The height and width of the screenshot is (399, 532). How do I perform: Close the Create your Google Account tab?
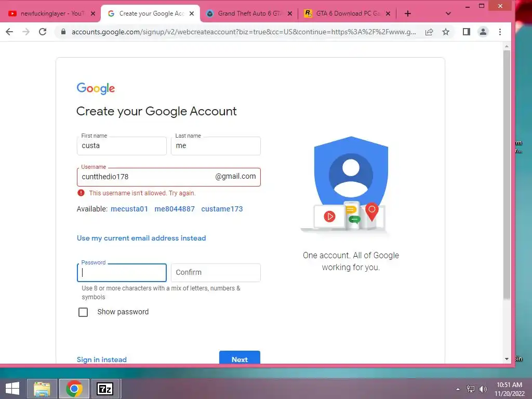coord(192,14)
